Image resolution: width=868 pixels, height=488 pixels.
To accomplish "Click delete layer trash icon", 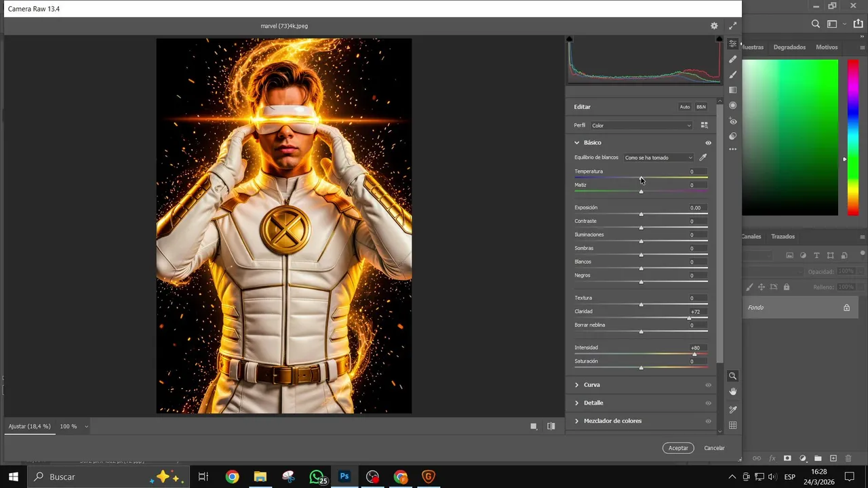I will [x=848, y=458].
